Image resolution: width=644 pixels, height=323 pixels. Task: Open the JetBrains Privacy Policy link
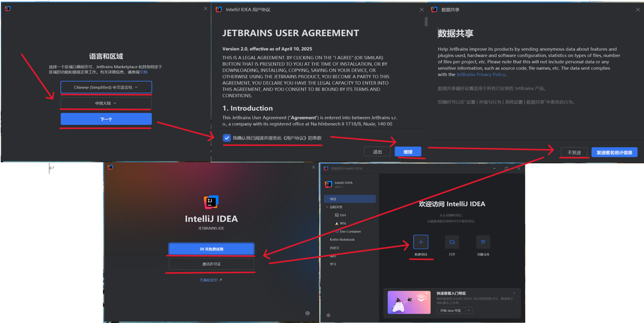(480, 74)
